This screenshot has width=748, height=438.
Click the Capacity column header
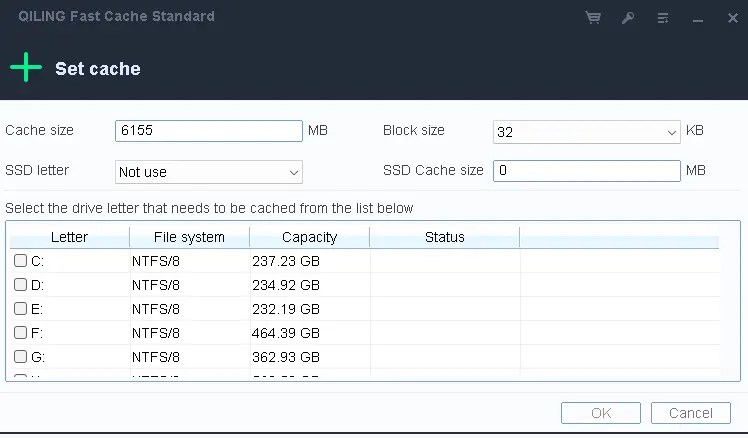point(309,237)
